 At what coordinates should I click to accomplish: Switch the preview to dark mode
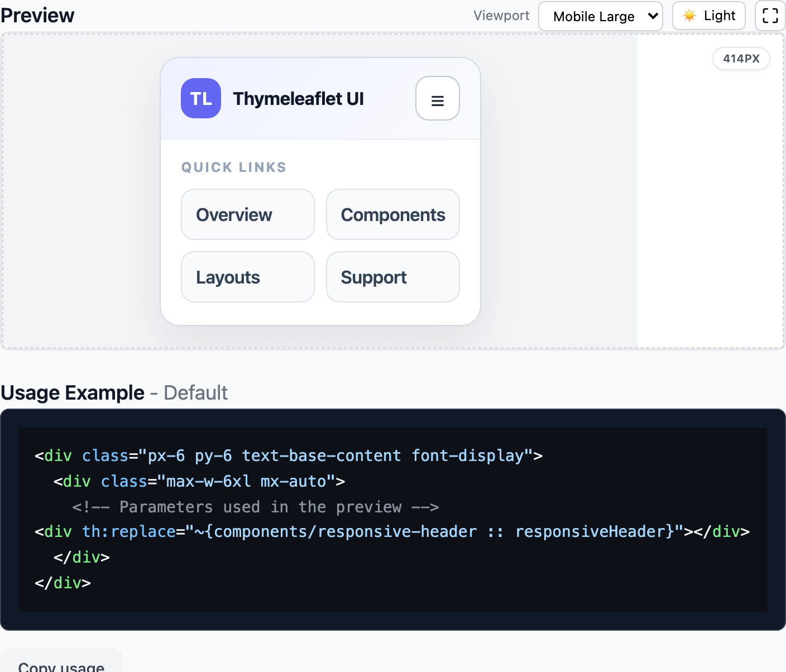[x=708, y=16]
